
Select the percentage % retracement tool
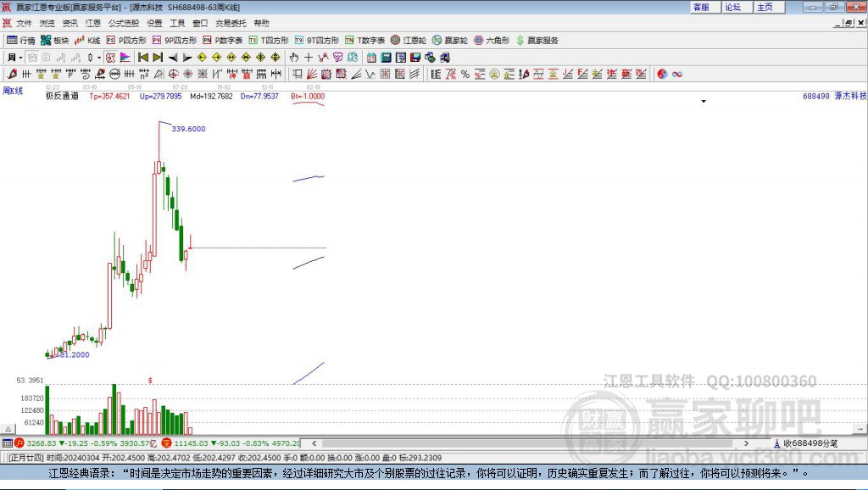(x=465, y=75)
